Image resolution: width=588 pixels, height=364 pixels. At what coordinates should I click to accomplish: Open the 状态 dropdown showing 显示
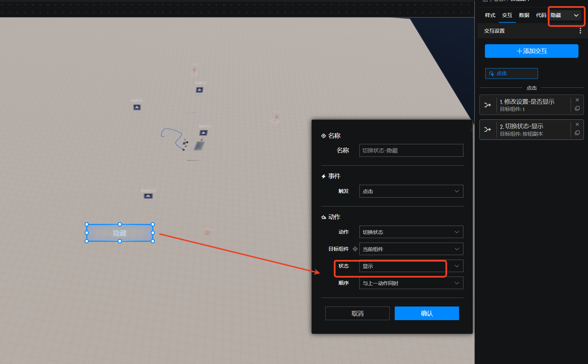point(411,266)
